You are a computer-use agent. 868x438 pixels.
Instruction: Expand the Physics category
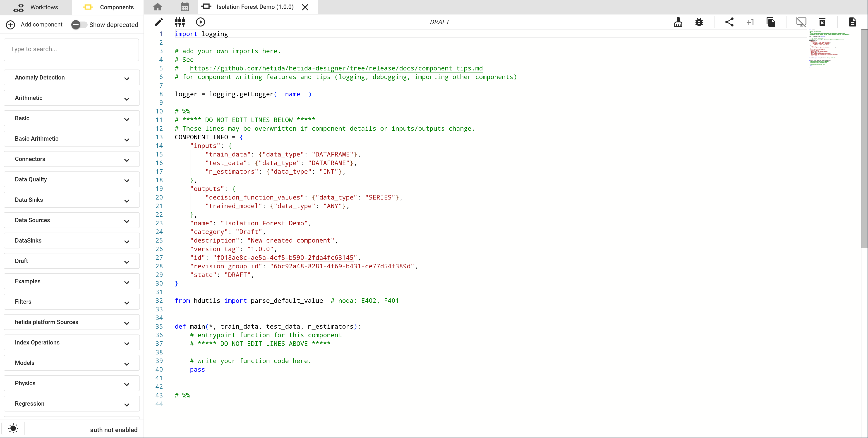(x=72, y=383)
